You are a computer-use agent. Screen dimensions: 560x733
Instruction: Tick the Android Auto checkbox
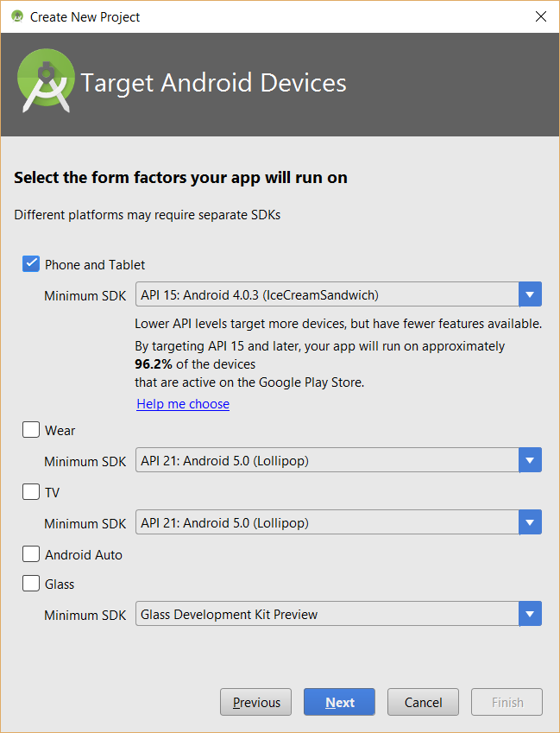[31, 554]
